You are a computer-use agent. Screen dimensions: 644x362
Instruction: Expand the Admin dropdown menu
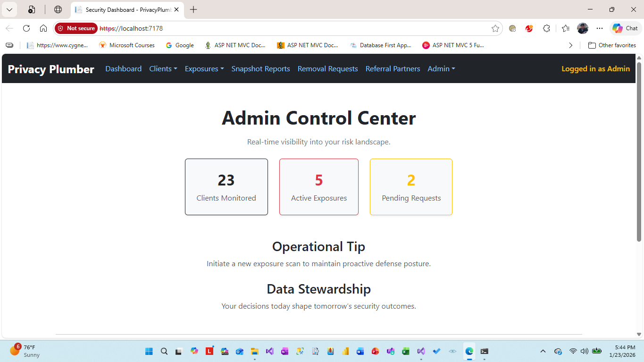(x=441, y=68)
